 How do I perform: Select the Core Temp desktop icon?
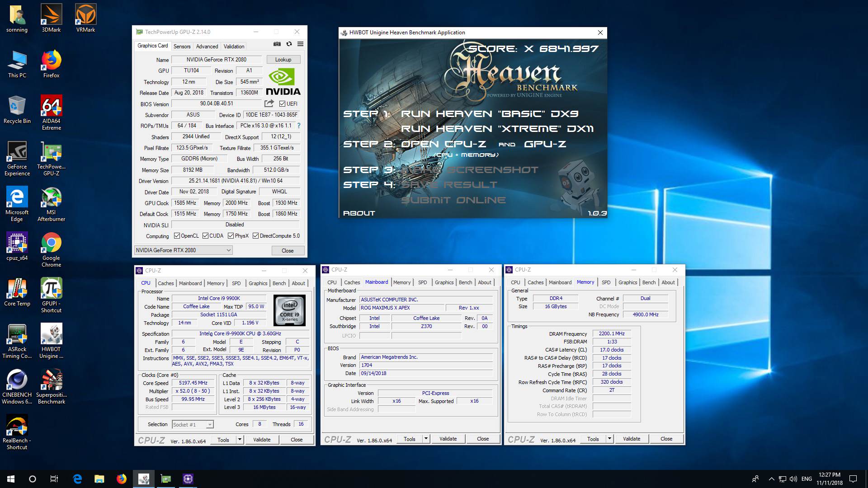click(17, 292)
